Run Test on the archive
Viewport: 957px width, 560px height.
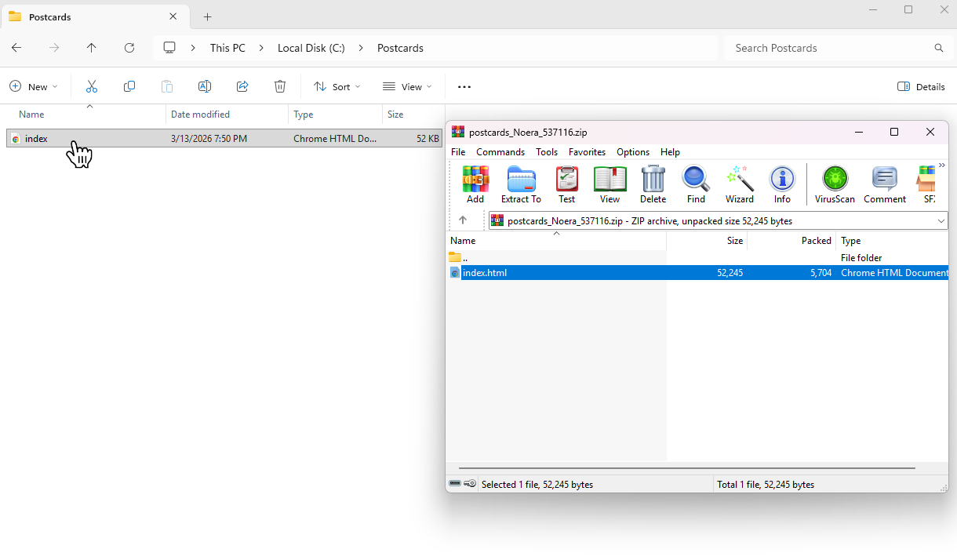566,185
